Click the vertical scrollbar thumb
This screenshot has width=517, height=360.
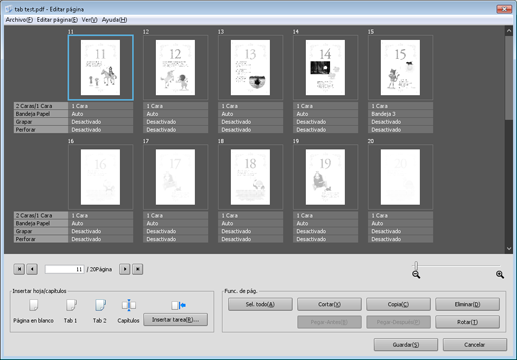pyautogui.click(x=509, y=78)
